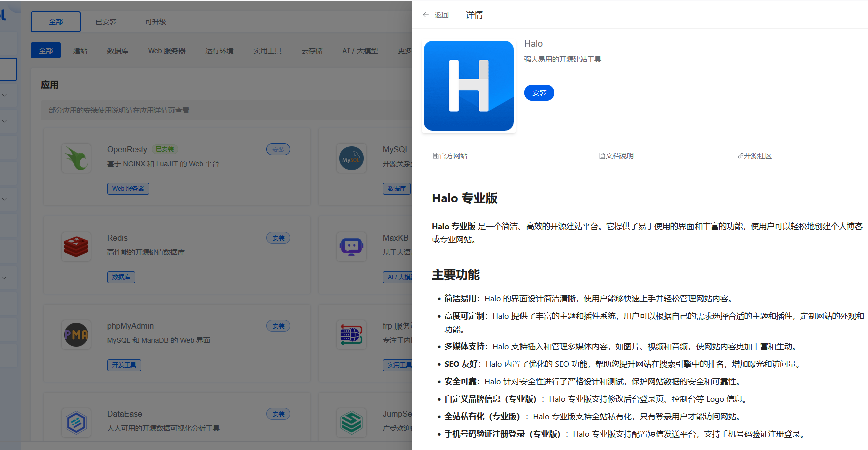Click the DataEase app icon
Image resolution: width=868 pixels, height=450 pixels.
coord(76,423)
